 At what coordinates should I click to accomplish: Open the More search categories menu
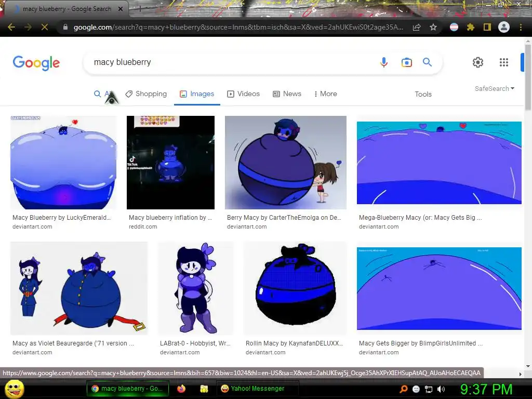[x=325, y=94]
